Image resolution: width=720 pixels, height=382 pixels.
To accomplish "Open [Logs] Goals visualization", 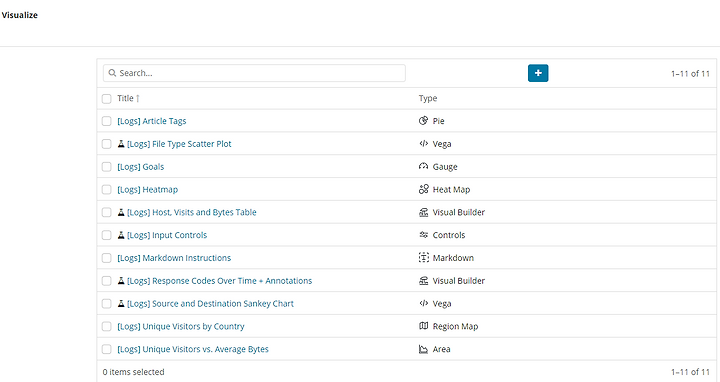I will pos(141,167).
